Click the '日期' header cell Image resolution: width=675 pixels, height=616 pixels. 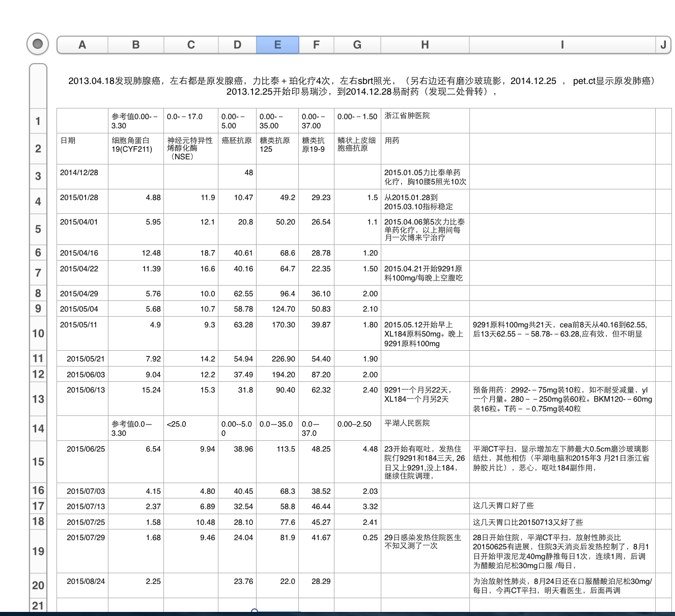click(82, 149)
